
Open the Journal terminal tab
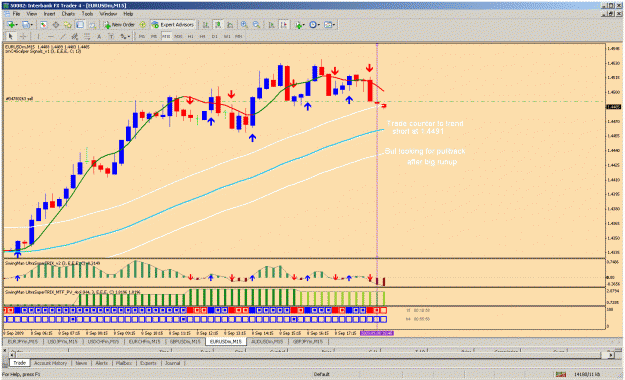click(173, 363)
